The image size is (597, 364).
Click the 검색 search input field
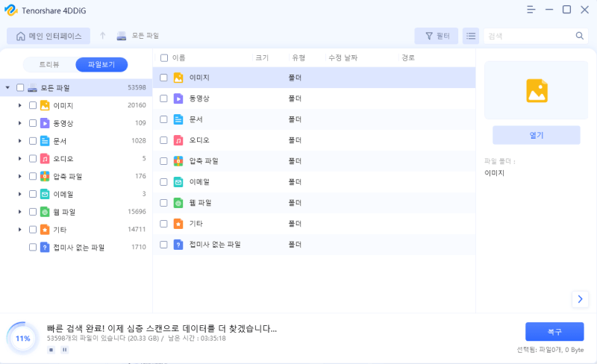(528, 36)
